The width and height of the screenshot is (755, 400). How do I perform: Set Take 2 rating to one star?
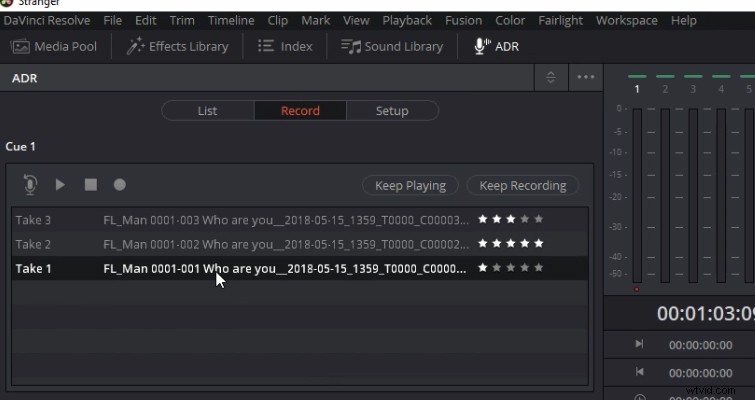coord(482,244)
